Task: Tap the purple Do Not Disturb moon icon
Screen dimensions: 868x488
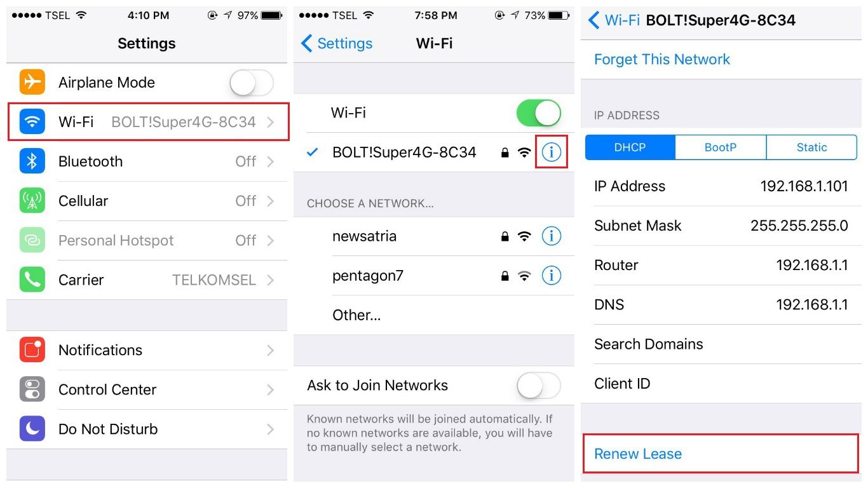Action: point(32,429)
